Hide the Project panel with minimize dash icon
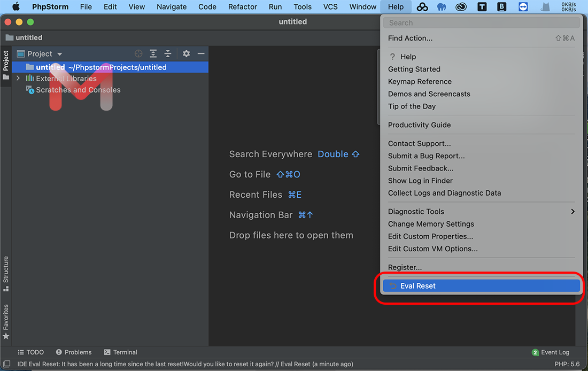588x371 pixels. [201, 53]
